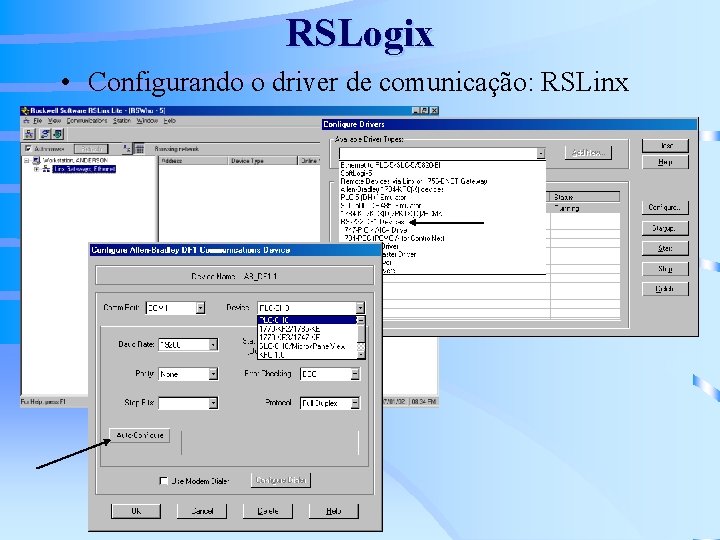
Task: Open the Error Checking dropdown
Action: [x=355, y=374]
